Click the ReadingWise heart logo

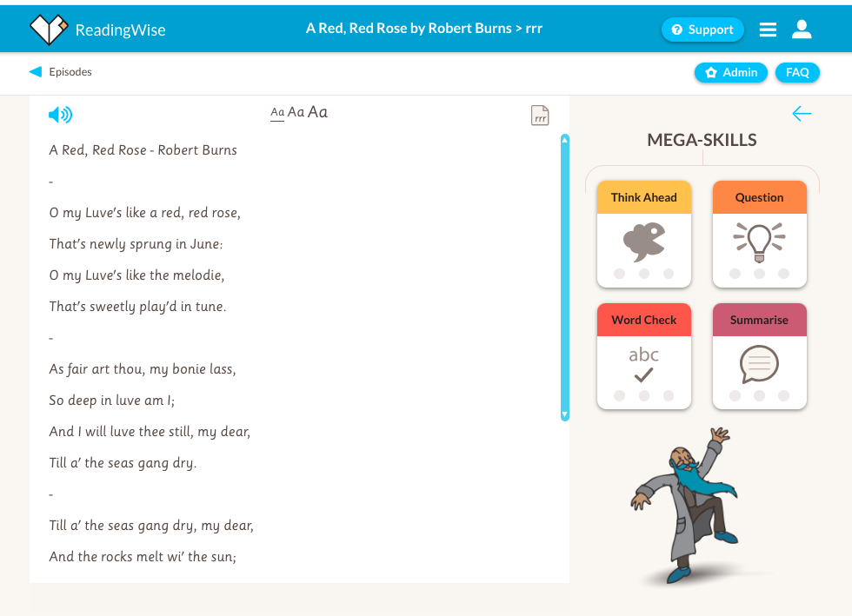49,30
